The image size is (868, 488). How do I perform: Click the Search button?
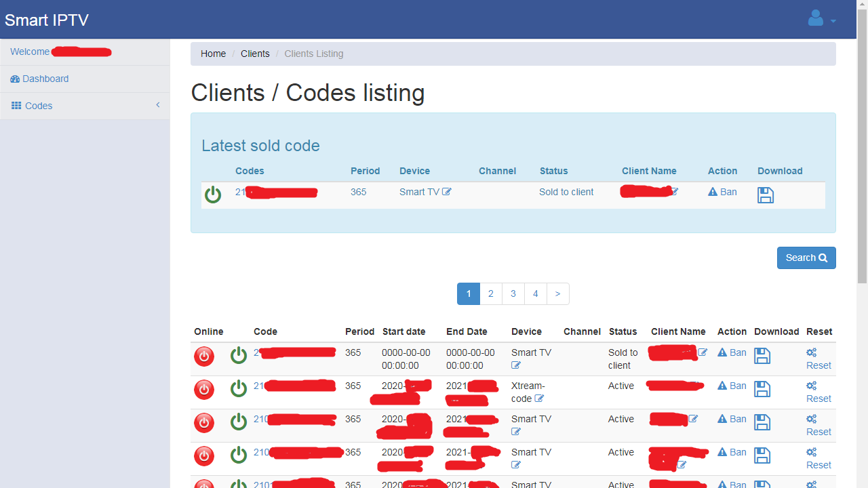806,258
